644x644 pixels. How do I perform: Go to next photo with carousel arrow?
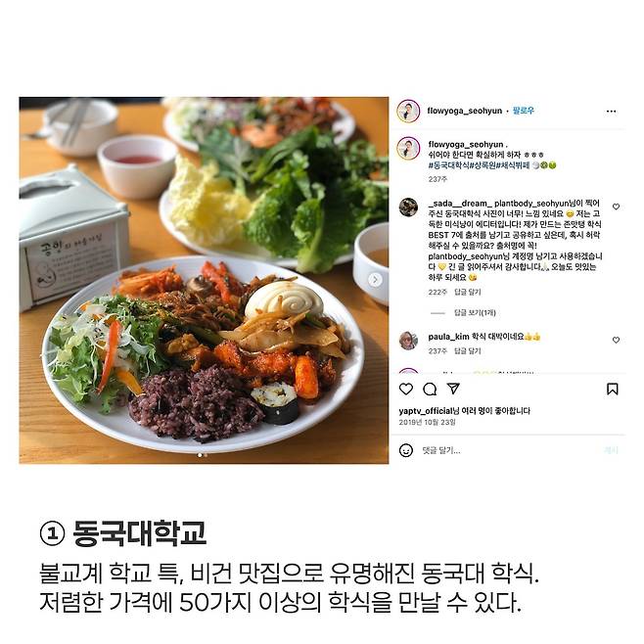[375, 280]
